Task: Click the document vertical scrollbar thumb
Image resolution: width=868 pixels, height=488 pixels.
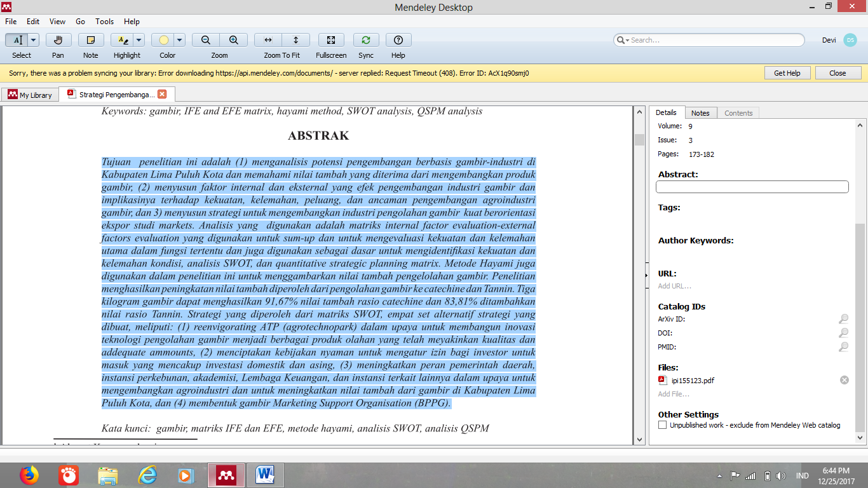Action: [639, 140]
